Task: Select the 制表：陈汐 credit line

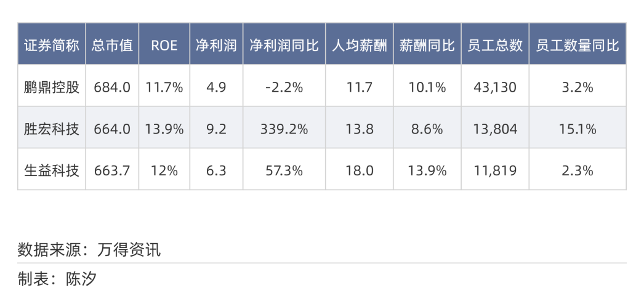Action: [x=57, y=279]
